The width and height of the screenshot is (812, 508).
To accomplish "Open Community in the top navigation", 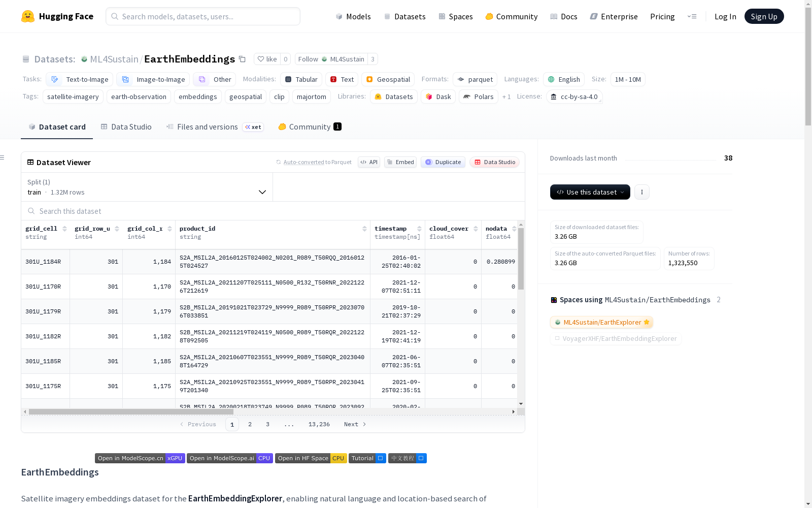I will pos(511,16).
